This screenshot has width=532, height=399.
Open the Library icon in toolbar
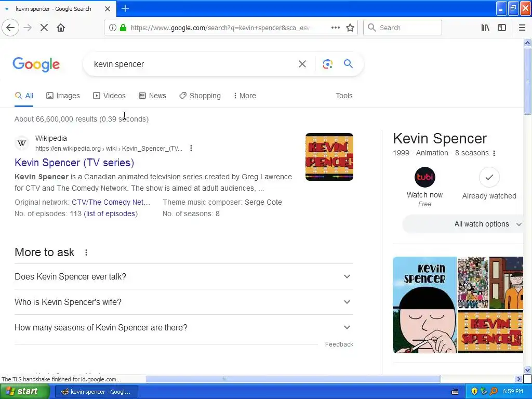point(485,28)
